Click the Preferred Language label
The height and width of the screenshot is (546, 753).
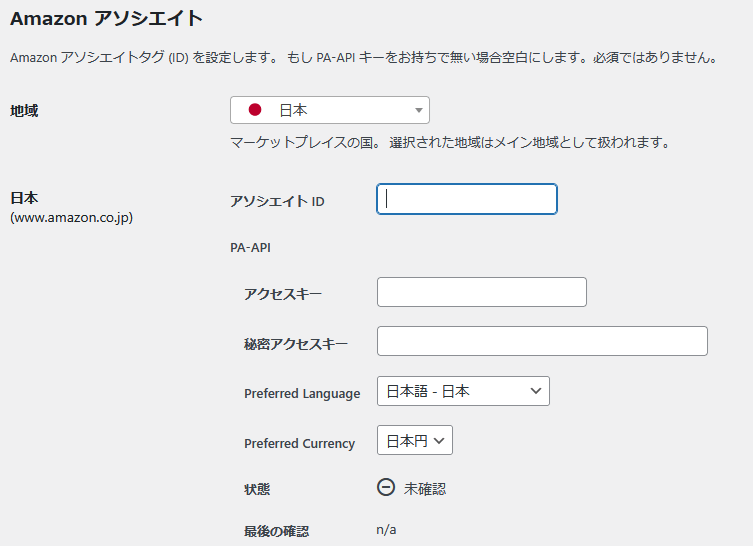(302, 393)
